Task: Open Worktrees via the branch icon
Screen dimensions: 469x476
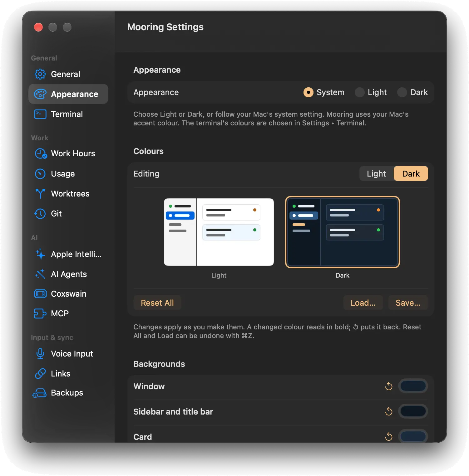Action: pyautogui.click(x=40, y=194)
